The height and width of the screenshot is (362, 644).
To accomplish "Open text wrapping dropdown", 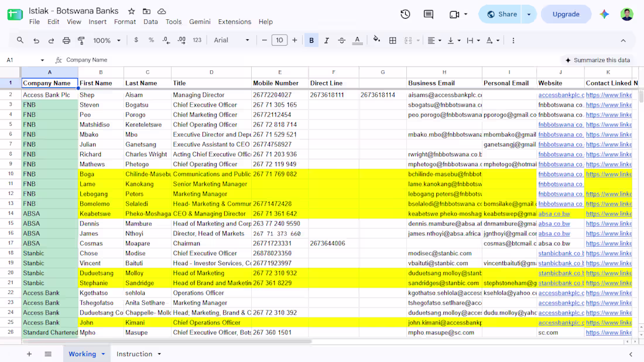I will coord(472,40).
